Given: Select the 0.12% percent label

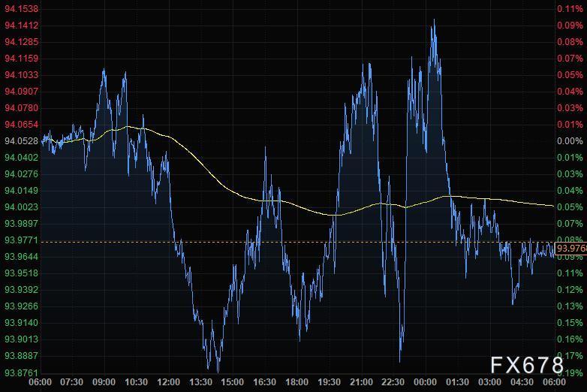Looking at the screenshot, I should (570, 289).
